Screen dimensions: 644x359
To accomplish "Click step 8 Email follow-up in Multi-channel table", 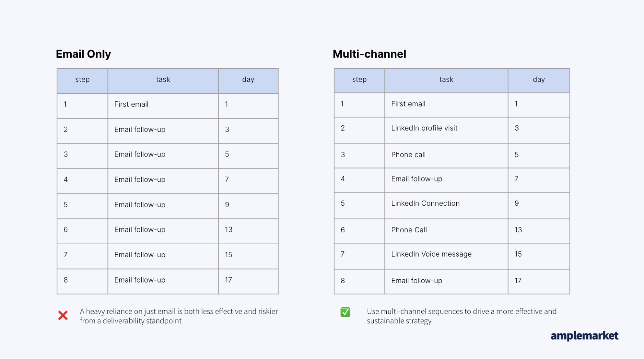I will coord(446,282).
